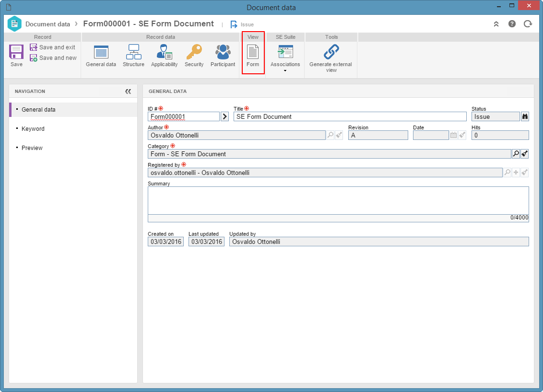Click into the Summary text area
543x392 pixels.
pos(338,201)
